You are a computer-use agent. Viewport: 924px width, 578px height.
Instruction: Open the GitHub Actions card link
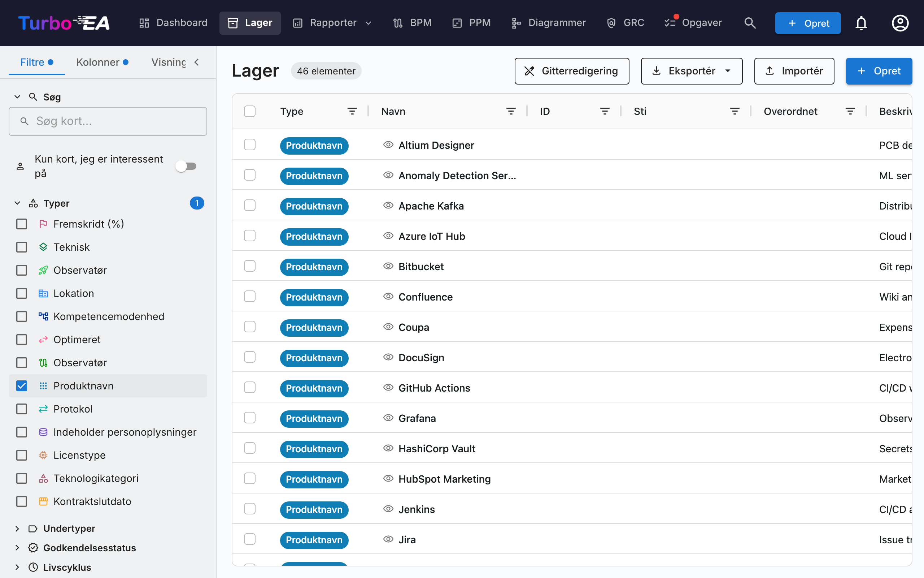coord(434,388)
